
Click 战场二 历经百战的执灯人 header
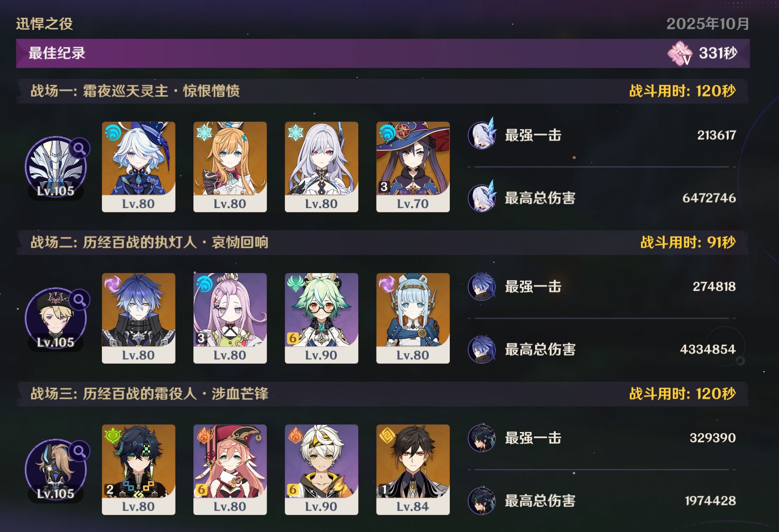pyautogui.click(x=149, y=242)
